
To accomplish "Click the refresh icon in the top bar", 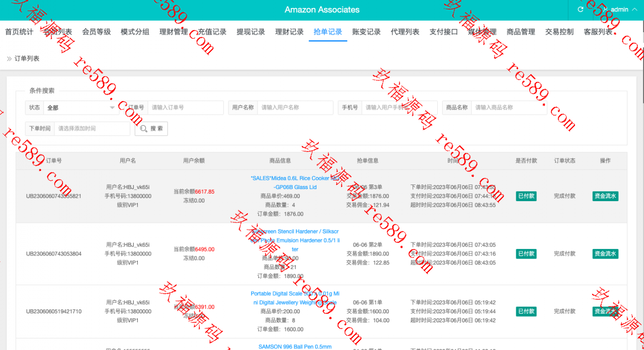I will click(581, 10).
